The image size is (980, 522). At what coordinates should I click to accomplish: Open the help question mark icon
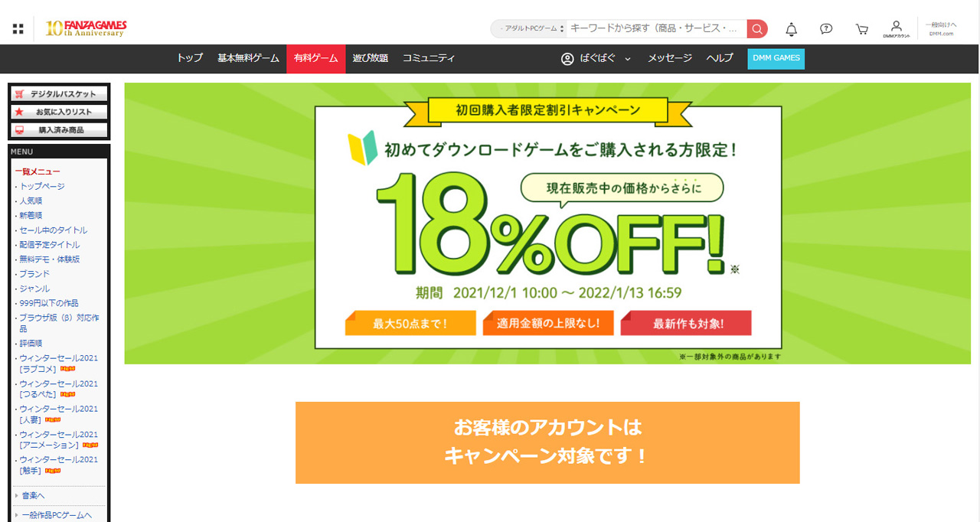click(826, 29)
